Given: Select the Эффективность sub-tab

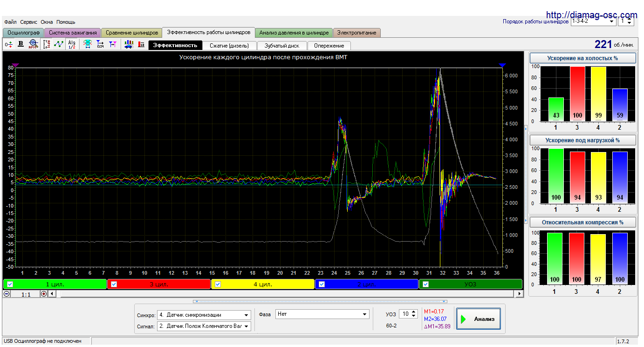Looking at the screenshot, I should pos(175,45).
